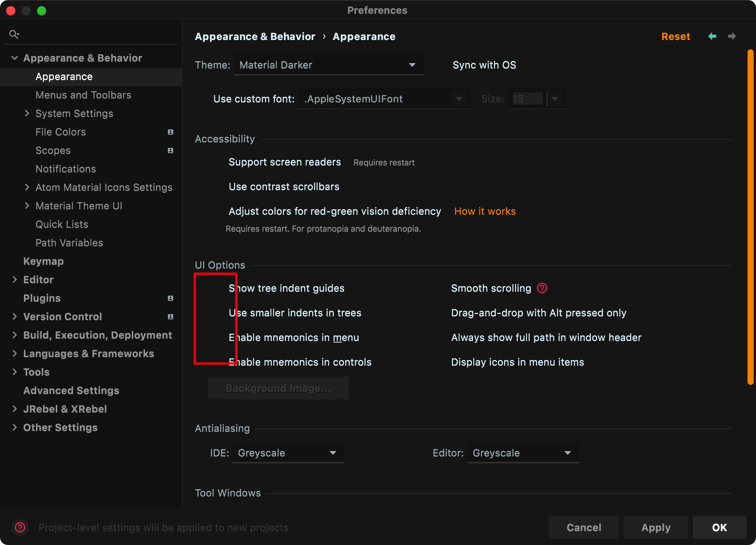756x545 pixels.
Task: Click the back navigation arrow near Reset
Action: point(712,36)
